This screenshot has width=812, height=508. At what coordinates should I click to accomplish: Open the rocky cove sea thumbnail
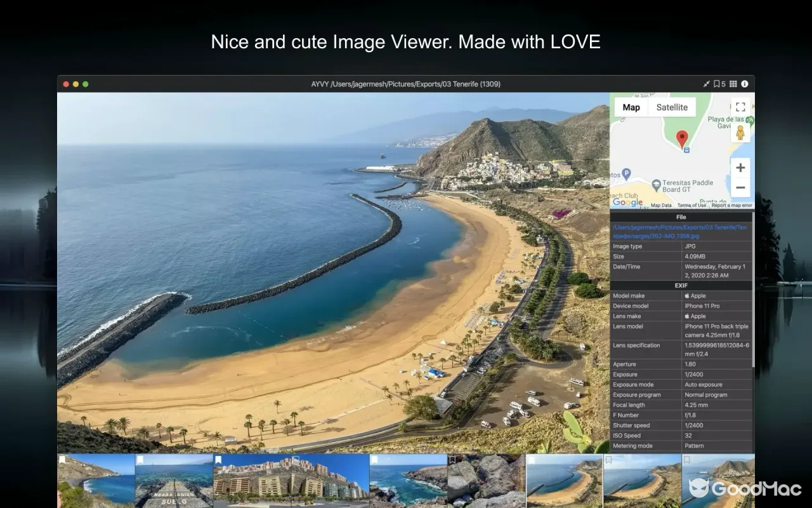pyautogui.click(x=409, y=481)
